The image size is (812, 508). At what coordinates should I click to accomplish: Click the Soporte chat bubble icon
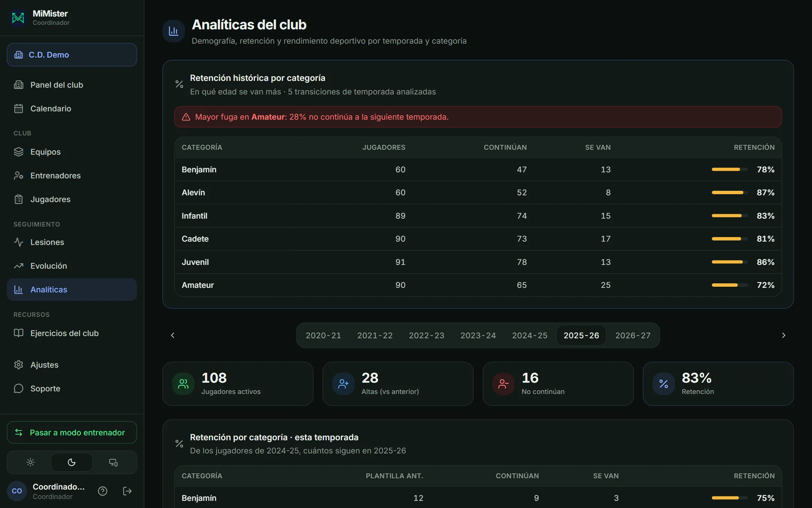18,388
